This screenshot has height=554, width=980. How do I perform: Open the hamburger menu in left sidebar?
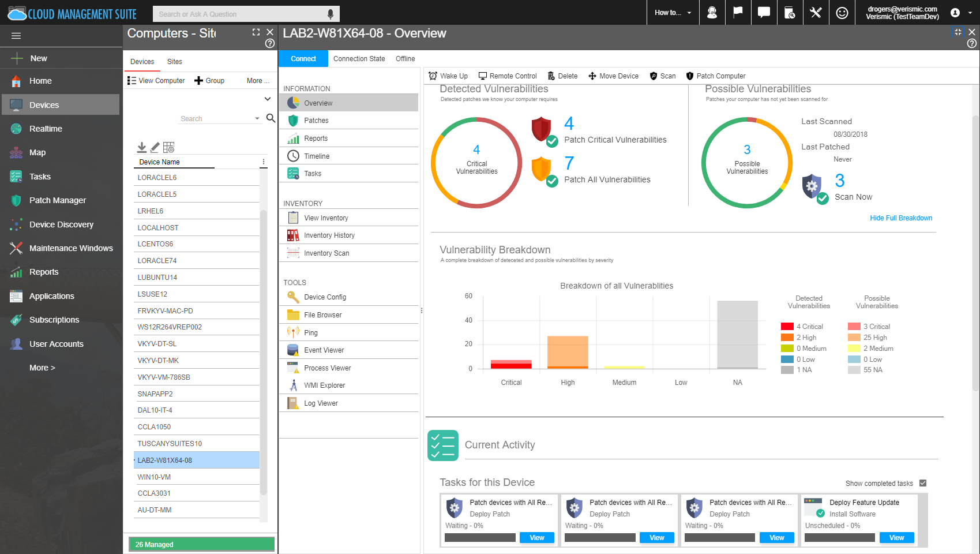pos(16,36)
